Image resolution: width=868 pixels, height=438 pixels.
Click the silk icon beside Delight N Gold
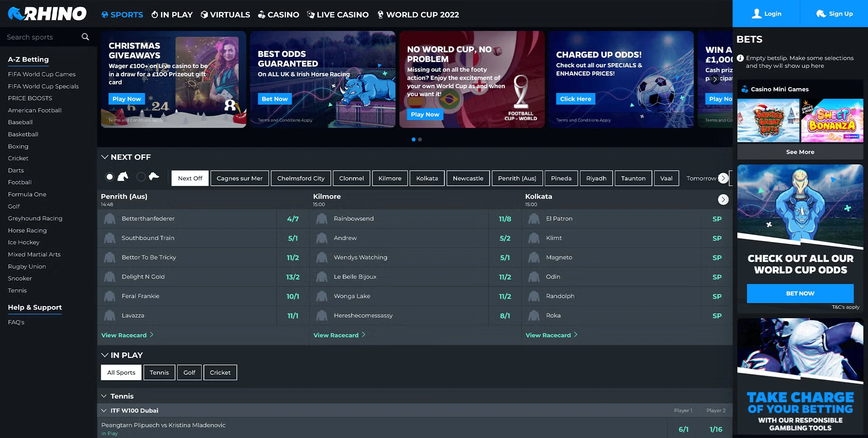pos(109,277)
